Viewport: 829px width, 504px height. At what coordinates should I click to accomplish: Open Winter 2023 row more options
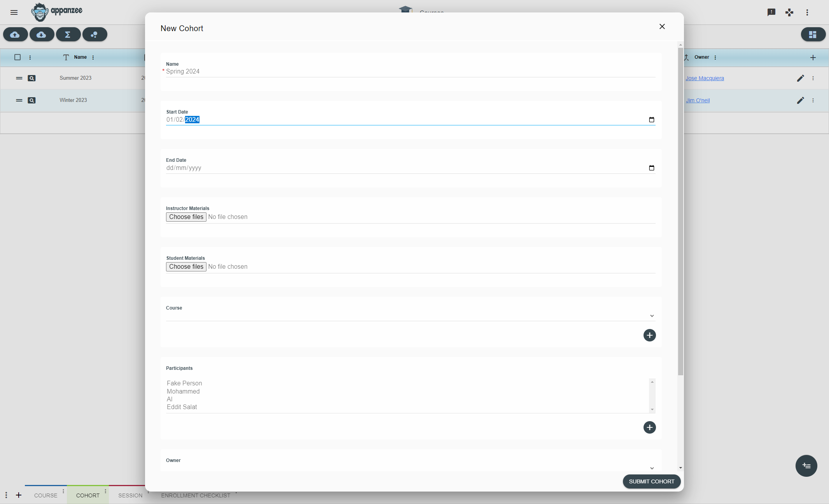(813, 100)
